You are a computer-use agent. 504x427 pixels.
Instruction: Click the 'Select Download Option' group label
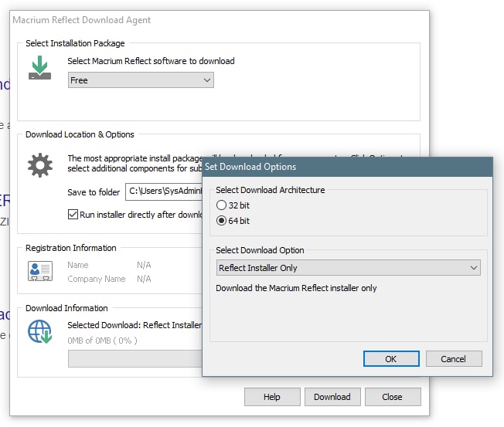tap(260, 250)
